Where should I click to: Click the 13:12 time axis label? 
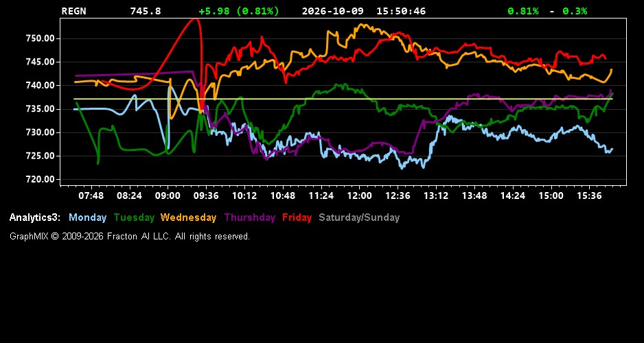[x=436, y=196]
